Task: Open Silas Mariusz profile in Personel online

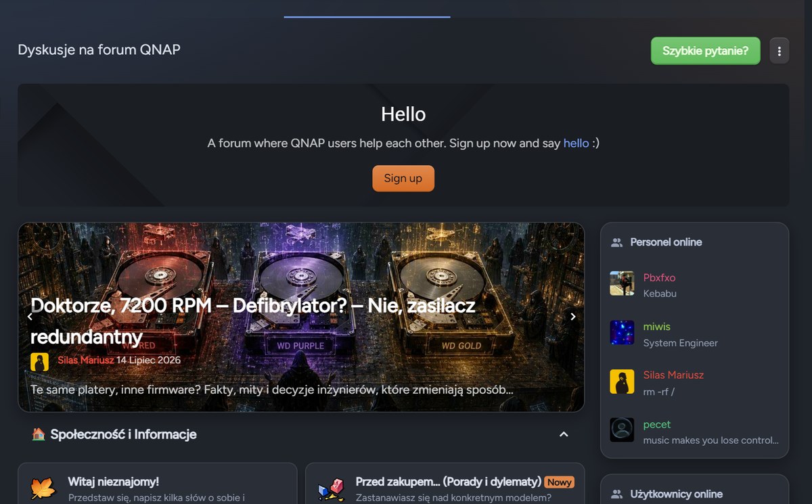Action: tap(673, 375)
